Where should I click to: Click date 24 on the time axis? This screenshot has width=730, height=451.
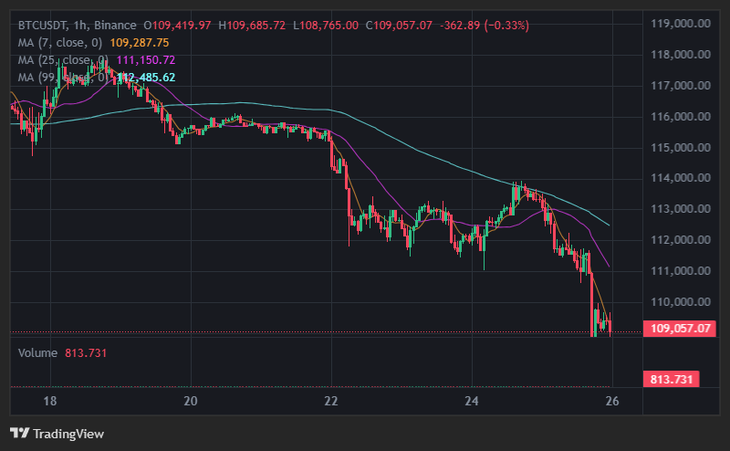click(x=472, y=401)
